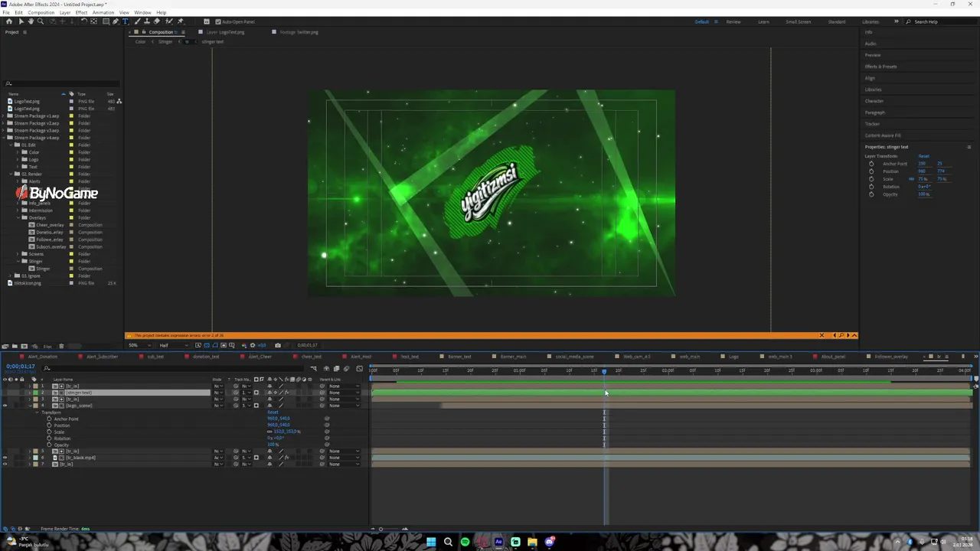Toggle the Position stopwatch in timeline
Screen dimensions: 980x551
click(49, 425)
